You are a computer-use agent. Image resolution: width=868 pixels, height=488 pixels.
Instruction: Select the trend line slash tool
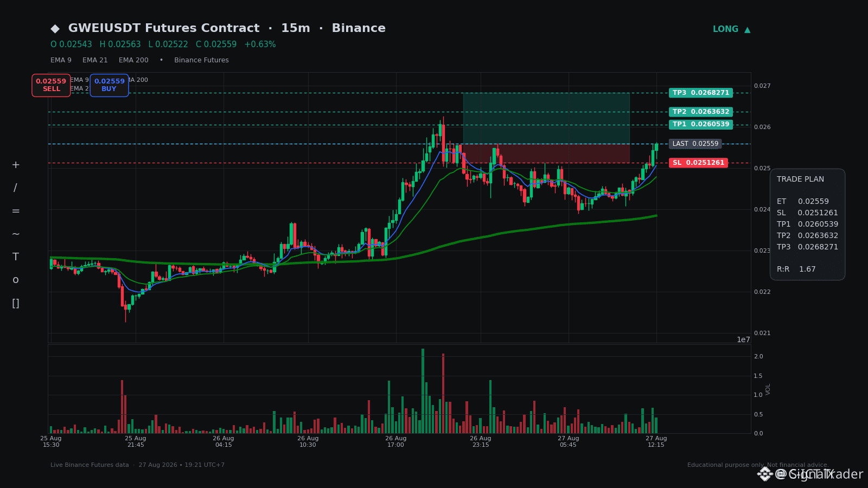[16, 188]
